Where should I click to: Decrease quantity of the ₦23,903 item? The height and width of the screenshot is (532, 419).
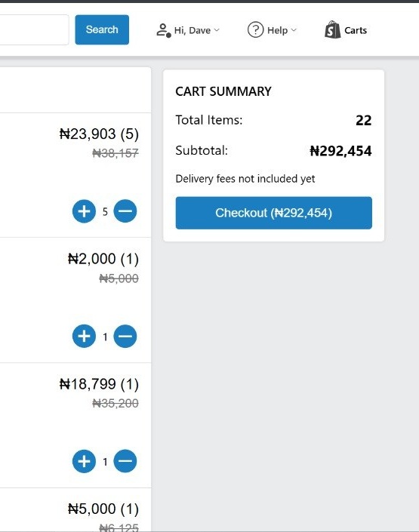(125, 211)
